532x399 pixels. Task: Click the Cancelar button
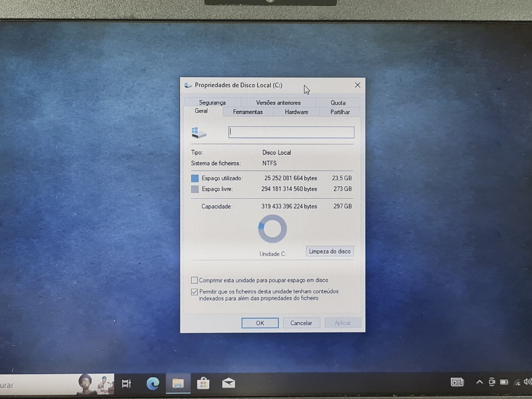[301, 323]
